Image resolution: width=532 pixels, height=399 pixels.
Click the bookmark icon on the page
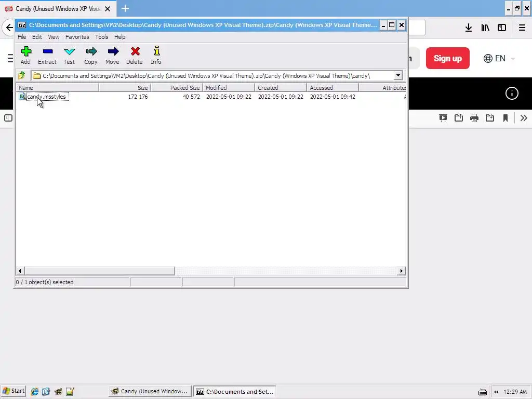[x=506, y=118]
